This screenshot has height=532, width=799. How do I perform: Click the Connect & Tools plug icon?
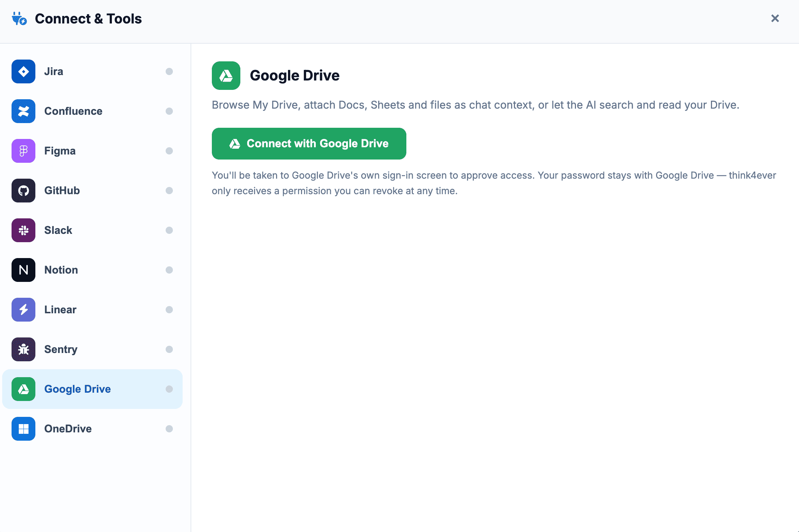pos(19,18)
